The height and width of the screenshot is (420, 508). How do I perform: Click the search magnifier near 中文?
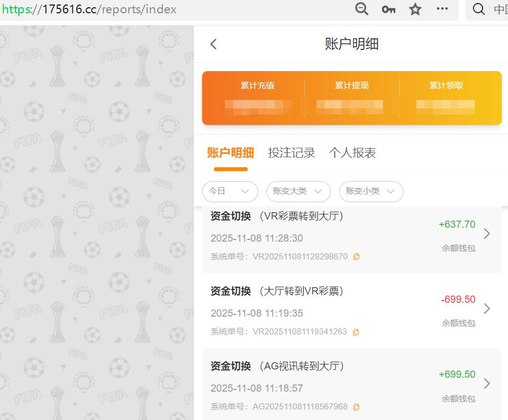477,9
